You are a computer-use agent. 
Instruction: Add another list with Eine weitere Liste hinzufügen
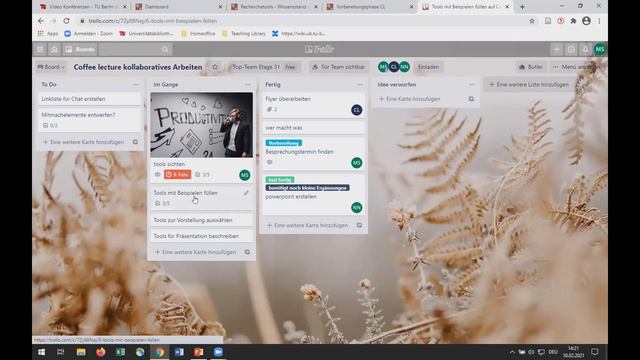click(x=529, y=84)
